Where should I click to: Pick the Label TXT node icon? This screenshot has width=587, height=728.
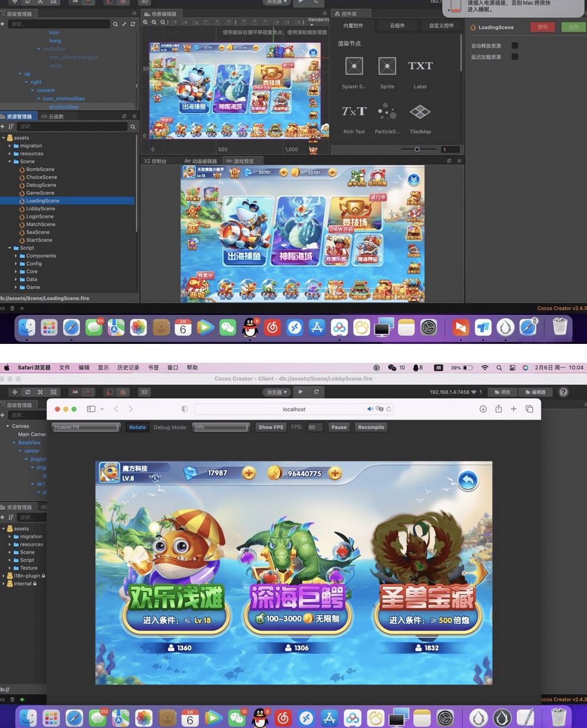[420, 66]
